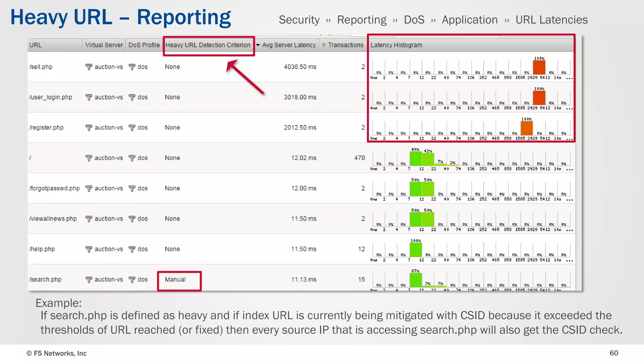
Task: Sort by the Virtual Server column header
Action: pos(104,45)
